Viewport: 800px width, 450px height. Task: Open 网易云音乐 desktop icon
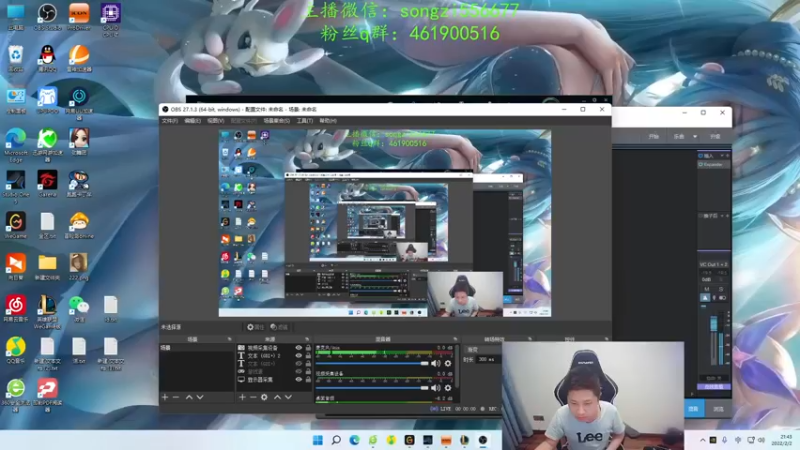tap(16, 309)
